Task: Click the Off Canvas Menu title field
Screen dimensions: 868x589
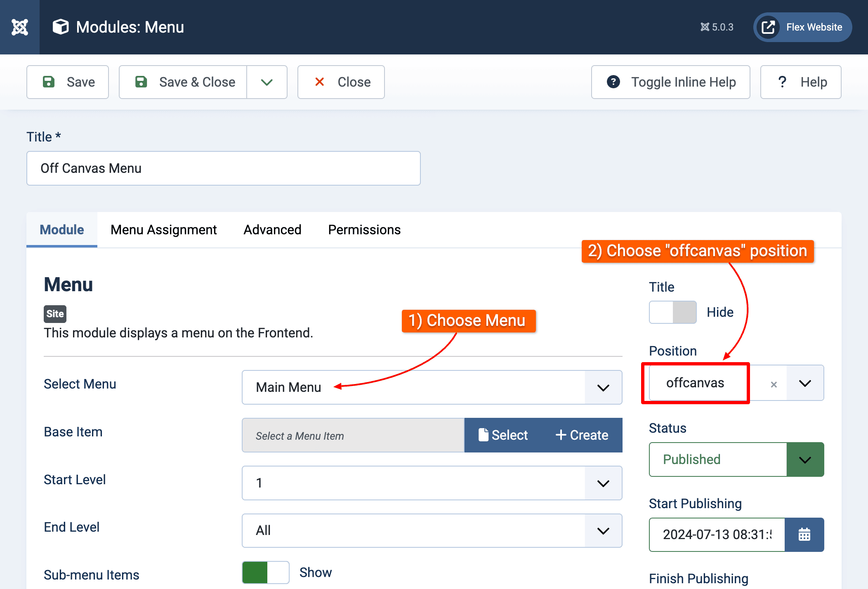Action: coord(223,168)
